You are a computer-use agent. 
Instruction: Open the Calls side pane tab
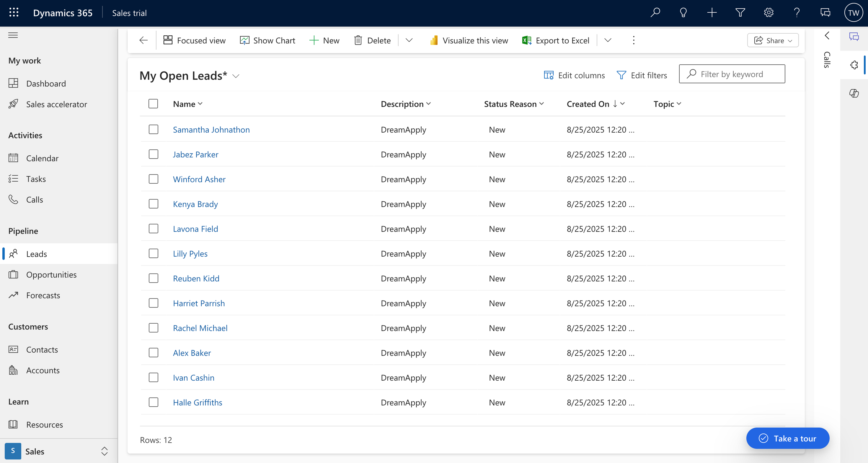[x=827, y=60]
